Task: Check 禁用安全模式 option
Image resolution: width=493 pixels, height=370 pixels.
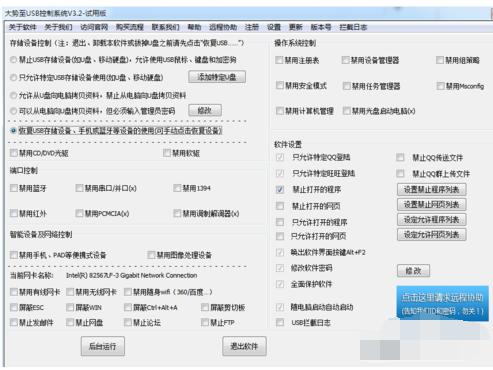Action: (x=280, y=86)
